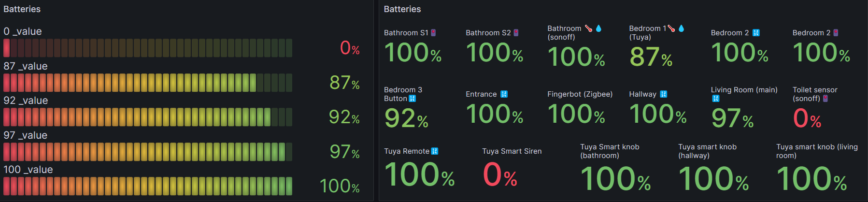868x202 pixels.
Task: Click the Tuya Smart Siren 0% stat
Action: 500,175
